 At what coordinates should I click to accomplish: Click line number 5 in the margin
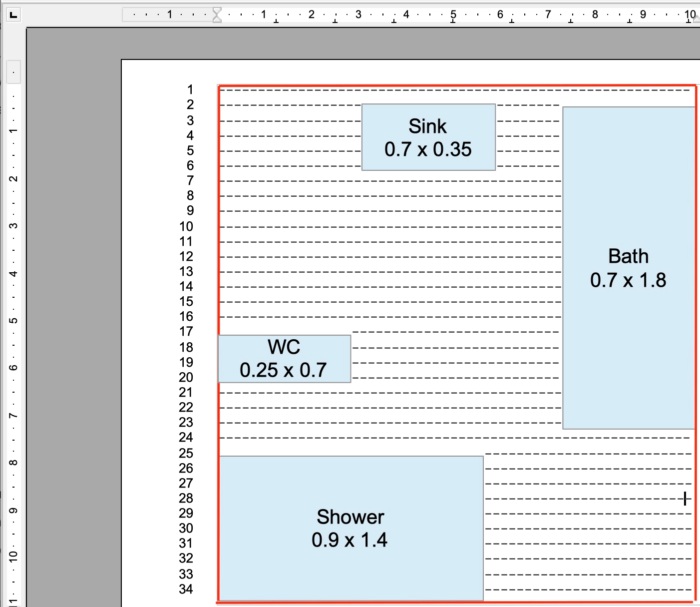190,150
